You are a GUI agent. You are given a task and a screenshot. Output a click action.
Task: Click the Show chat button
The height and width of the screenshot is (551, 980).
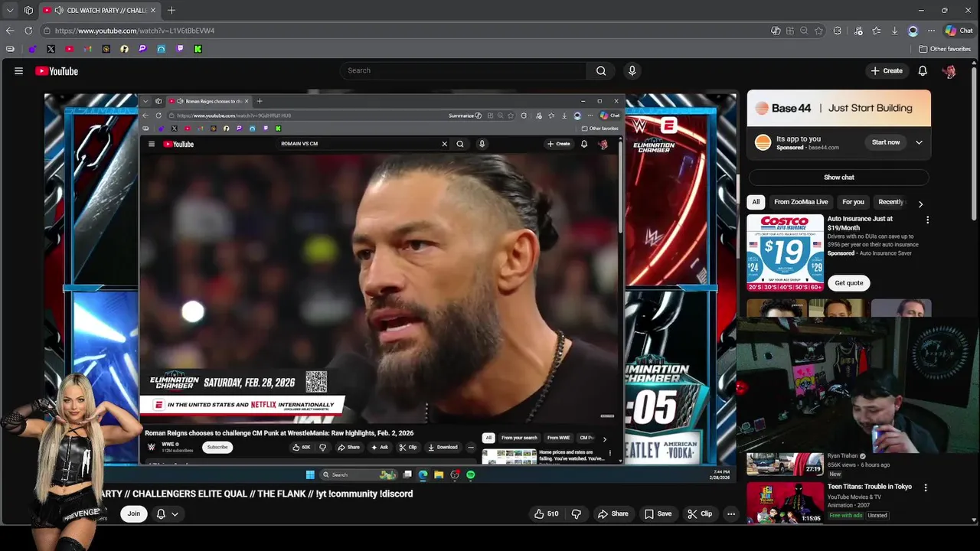tap(839, 178)
